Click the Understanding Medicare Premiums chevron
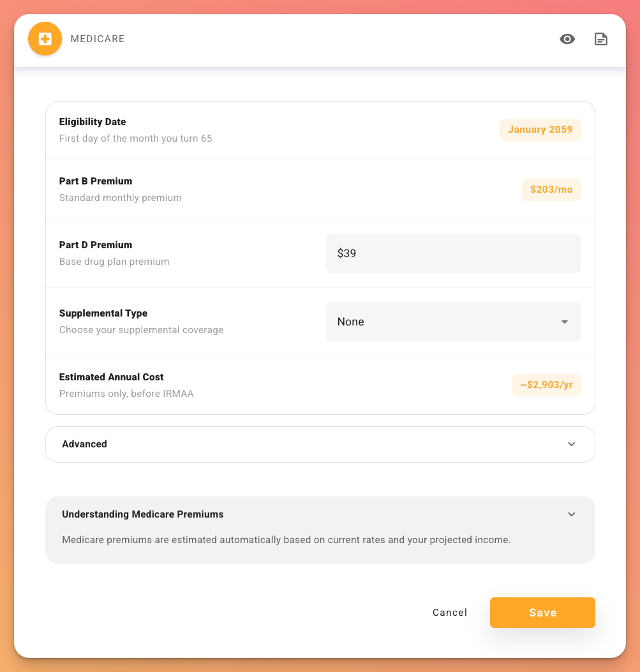 (x=571, y=514)
